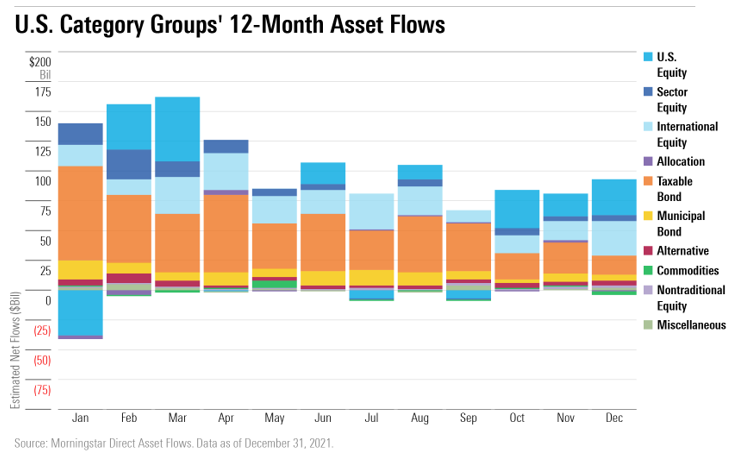Click the green Commodities legend swatch

pos(647,270)
